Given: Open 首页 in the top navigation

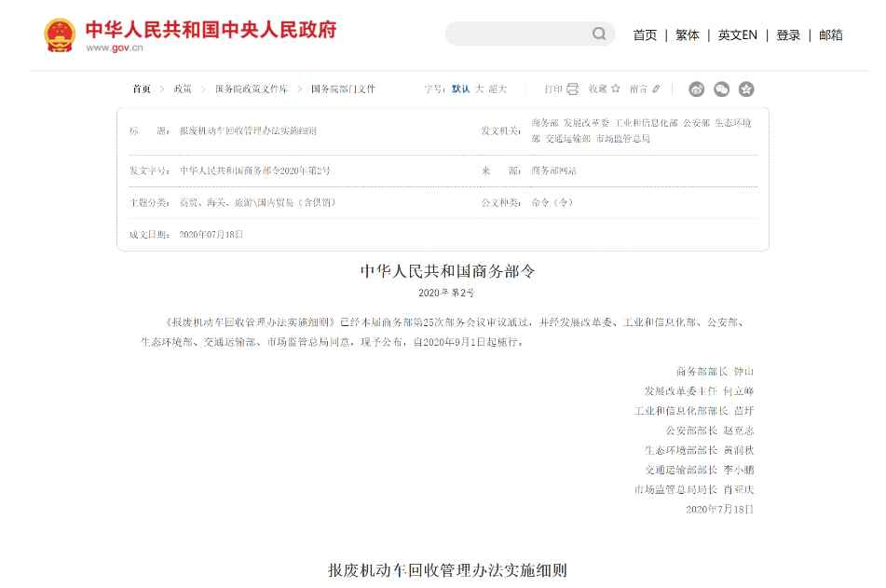Looking at the screenshot, I should tap(645, 35).
